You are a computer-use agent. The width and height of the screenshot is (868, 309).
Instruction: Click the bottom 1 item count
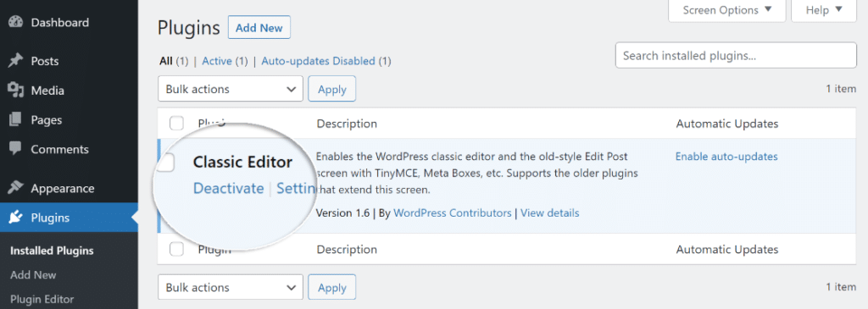click(841, 287)
